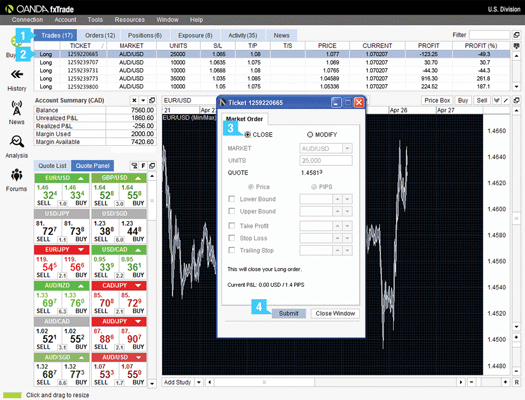The image size is (525, 400).
Task: Zoom out chart vertically with minus icon
Action: (516, 371)
